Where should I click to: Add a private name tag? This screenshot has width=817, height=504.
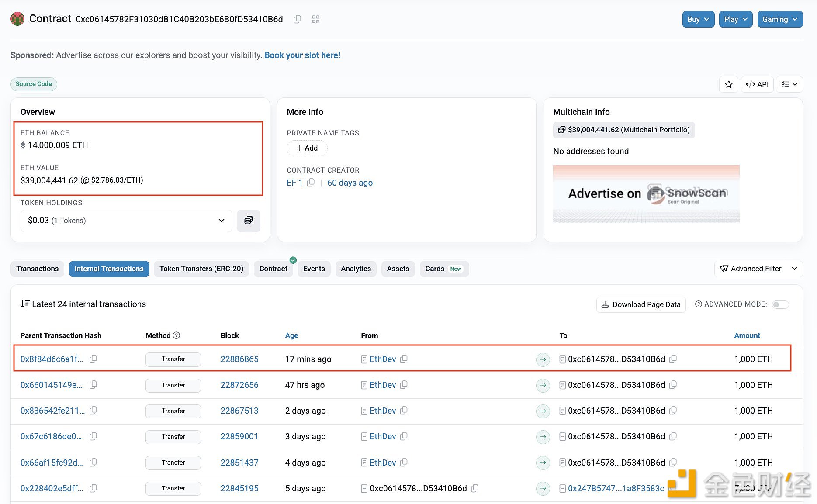click(x=307, y=148)
